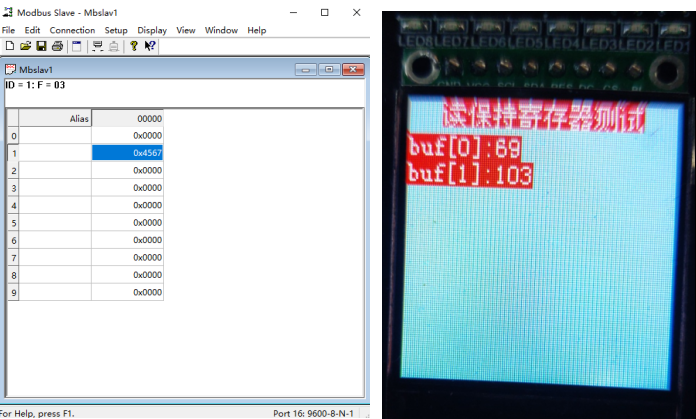This screenshot has width=696, height=419.
Task: Click the For Help, press F1 status text
Action: pyautogui.click(x=37, y=413)
